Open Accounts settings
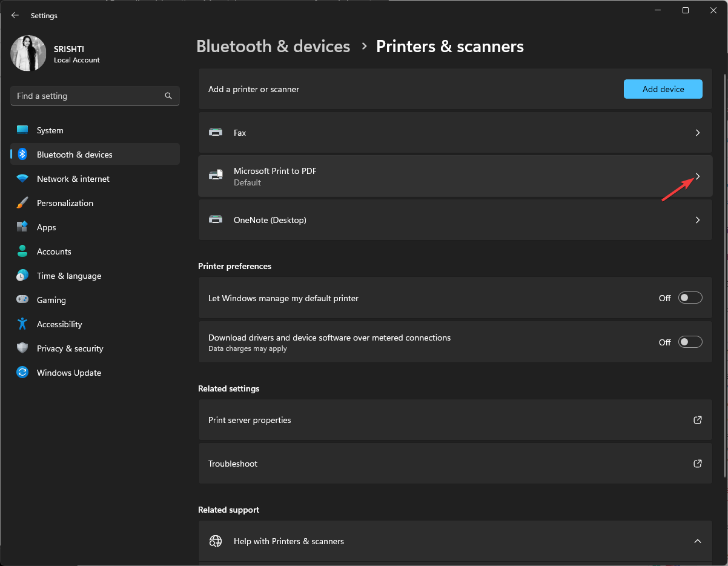This screenshot has height=566, width=728. pyautogui.click(x=95, y=251)
